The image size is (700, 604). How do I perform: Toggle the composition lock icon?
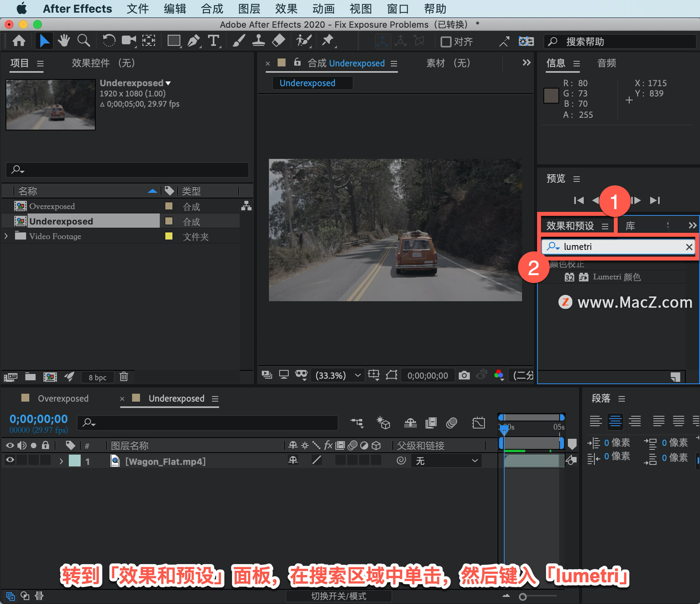pyautogui.click(x=297, y=62)
